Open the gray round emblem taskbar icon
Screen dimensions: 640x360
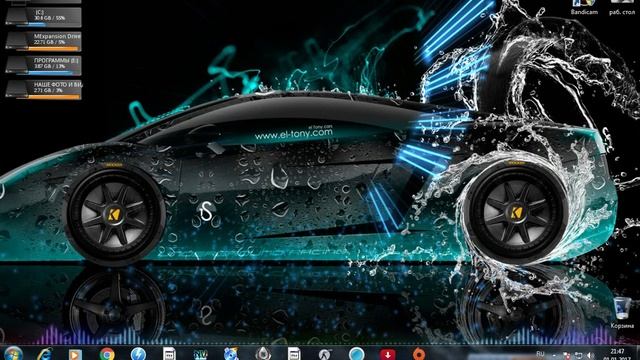(262, 354)
